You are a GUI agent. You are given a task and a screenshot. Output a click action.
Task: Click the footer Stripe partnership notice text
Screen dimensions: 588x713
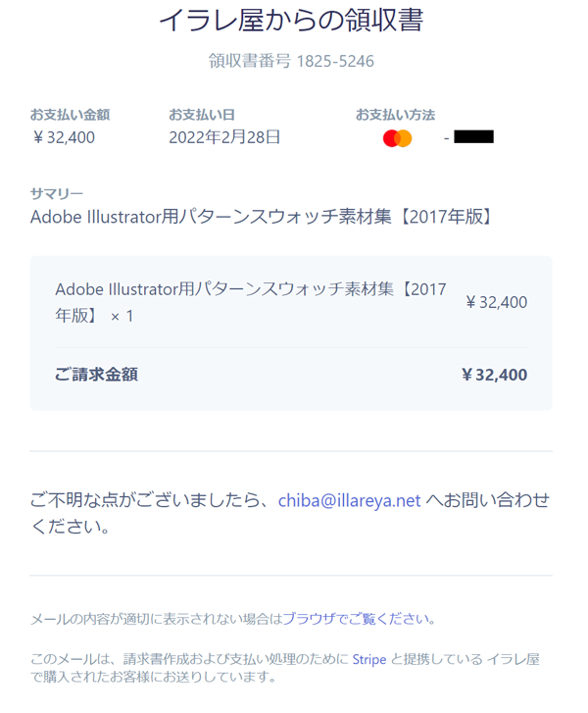point(285,668)
